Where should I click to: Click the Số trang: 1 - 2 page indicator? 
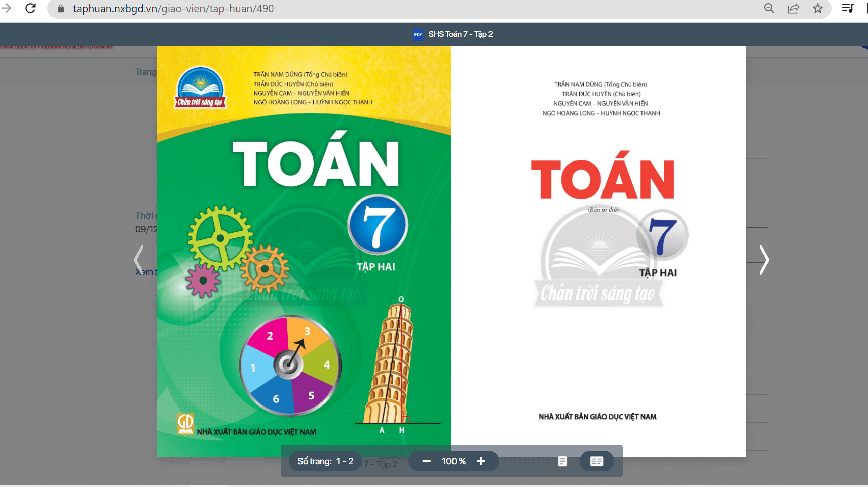point(325,461)
